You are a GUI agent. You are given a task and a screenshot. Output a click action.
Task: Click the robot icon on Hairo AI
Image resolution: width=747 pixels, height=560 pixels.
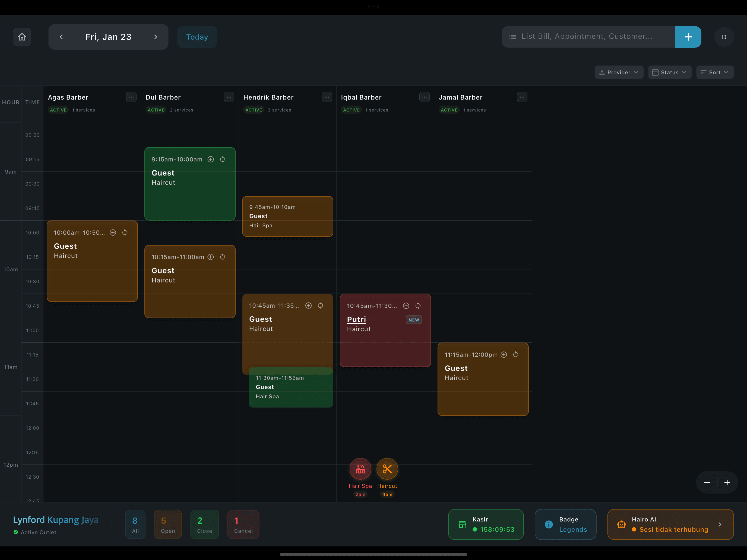click(621, 524)
